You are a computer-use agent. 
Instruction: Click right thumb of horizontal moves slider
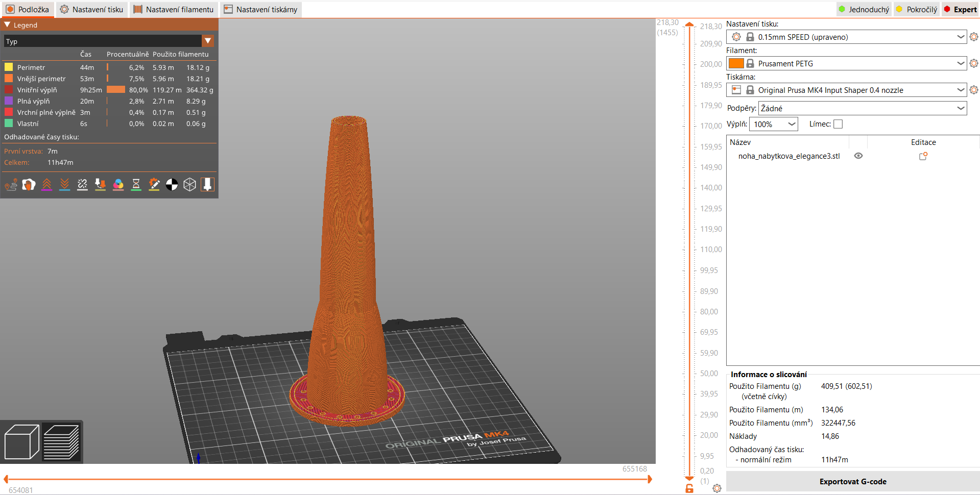tap(650, 479)
